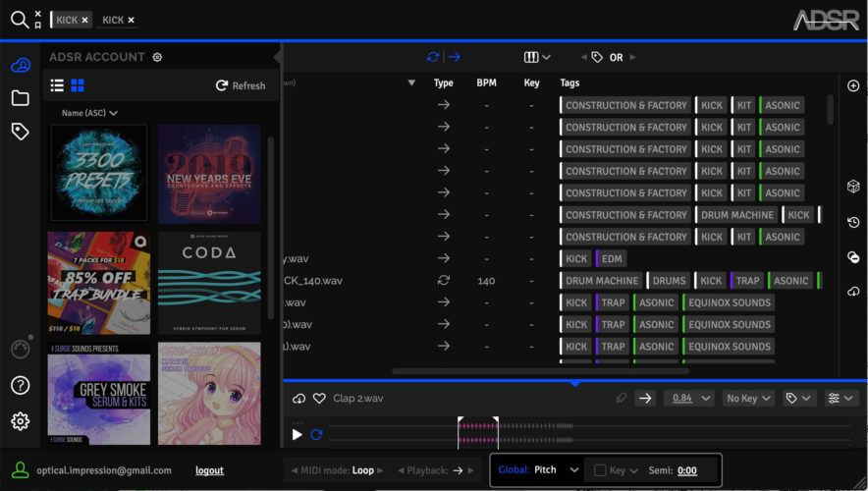Screen dimensions: 868x491
Task: Click the random dice icon
Action: [x=852, y=187]
